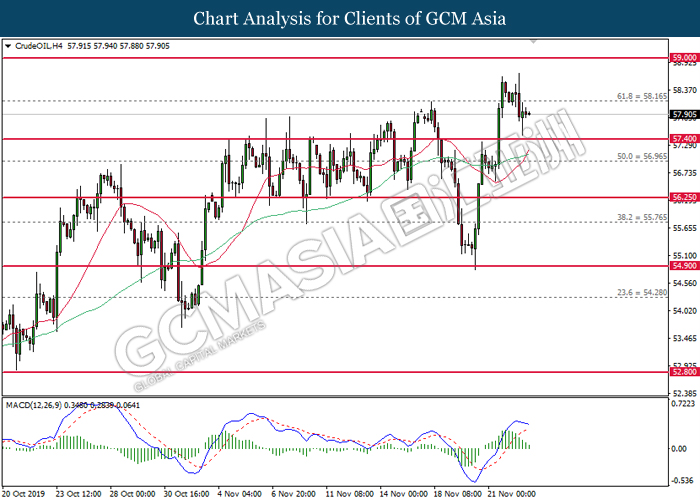This screenshot has width=700, height=500.
Task: Click the MACD scale value 0.7223
Action: pos(684,404)
